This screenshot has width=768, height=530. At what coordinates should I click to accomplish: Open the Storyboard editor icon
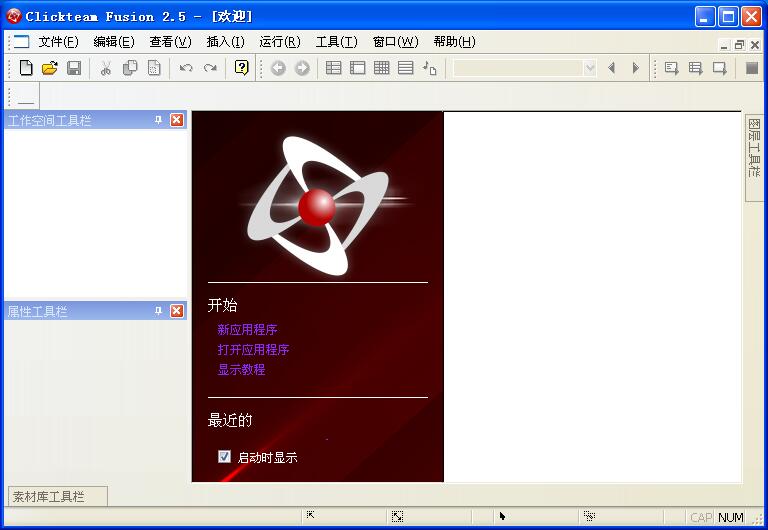334,68
